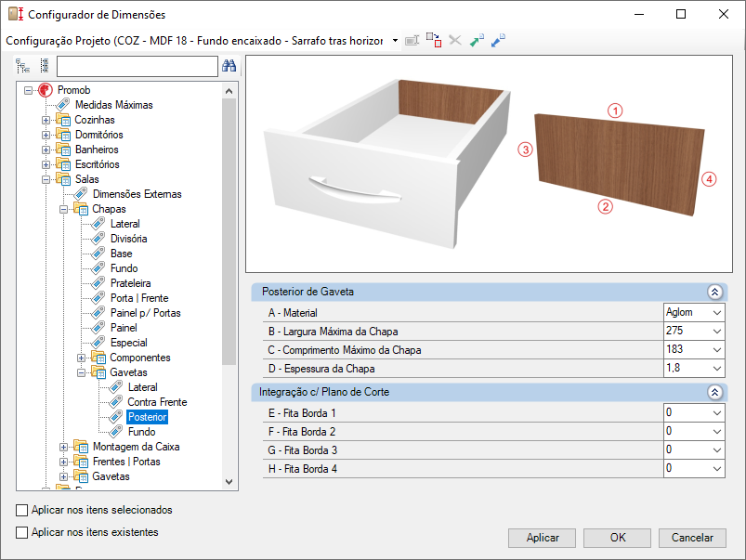Collapse the Chapas tree node
746x560 pixels.
pos(63,209)
